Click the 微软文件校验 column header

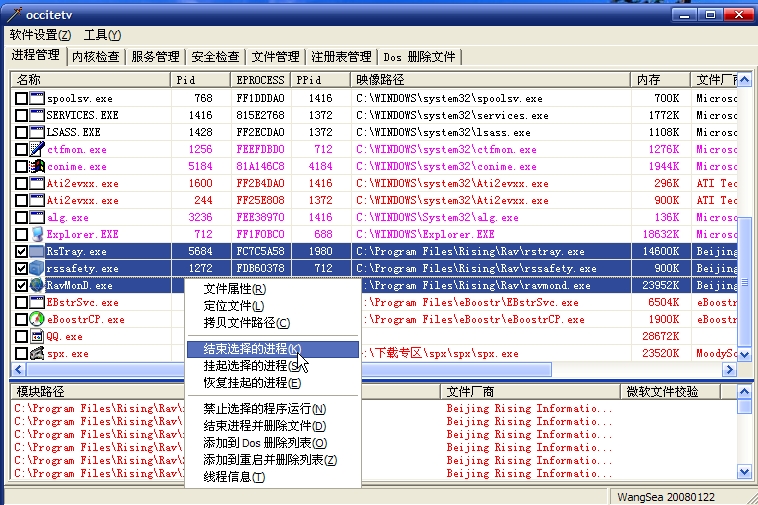click(x=671, y=392)
